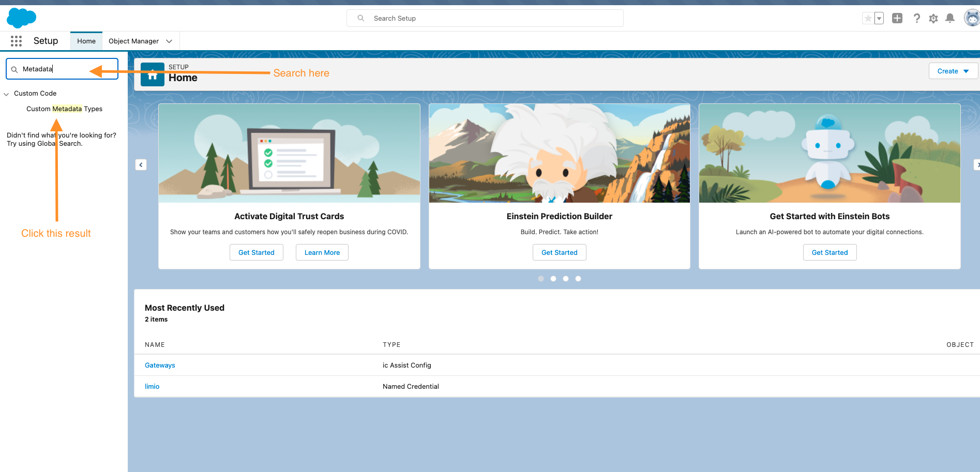The image size is (980, 472).
Task: Click the magnifier icon in Search Setup
Action: (361, 18)
